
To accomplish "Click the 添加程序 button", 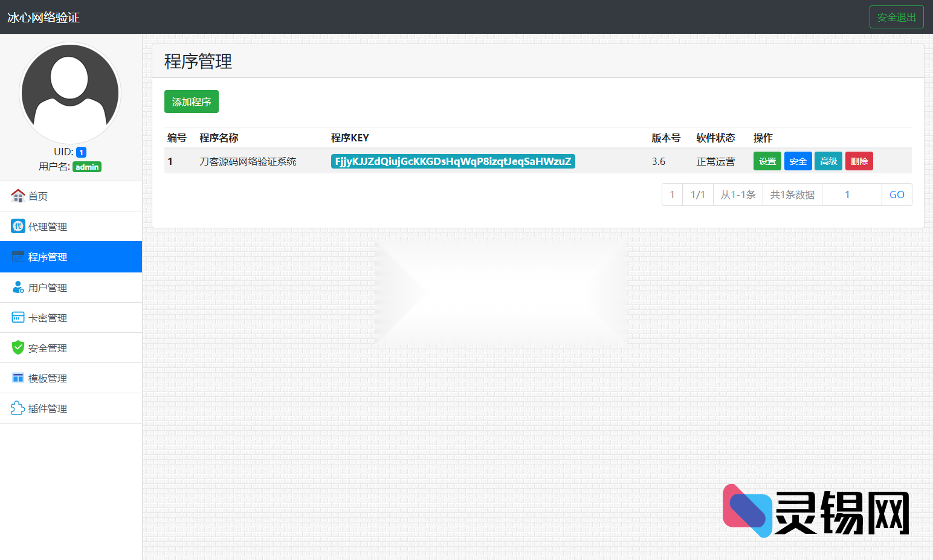I will 191,101.
